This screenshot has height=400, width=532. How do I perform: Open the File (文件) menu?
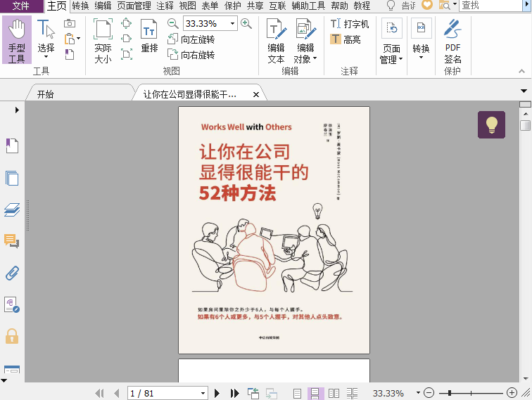click(x=21, y=6)
